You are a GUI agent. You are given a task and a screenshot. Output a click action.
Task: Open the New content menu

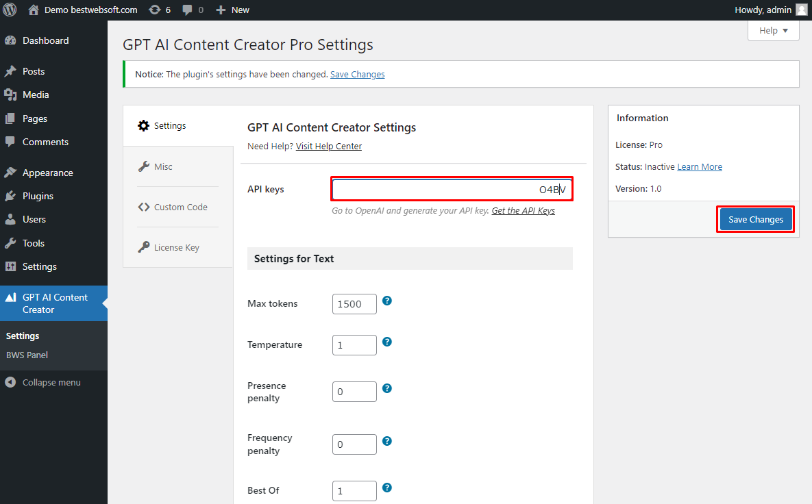[232, 10]
